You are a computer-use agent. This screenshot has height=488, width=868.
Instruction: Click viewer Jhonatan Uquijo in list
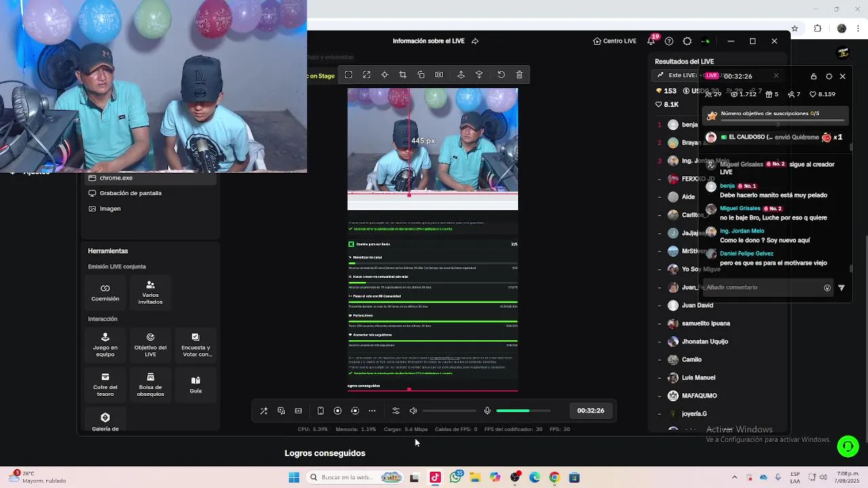[x=705, y=342]
